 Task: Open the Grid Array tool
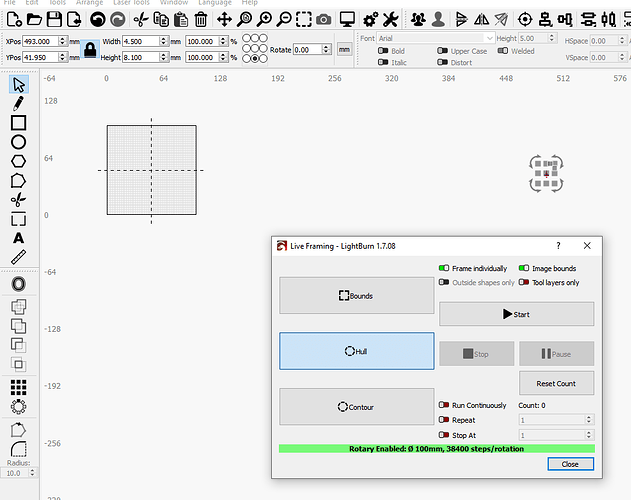coord(18,387)
